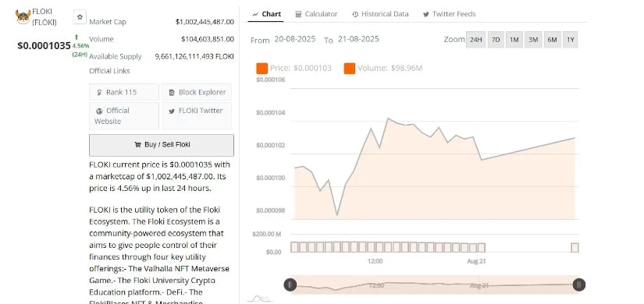Set chart zoom to 1M
644x304 pixels.
[x=514, y=40]
